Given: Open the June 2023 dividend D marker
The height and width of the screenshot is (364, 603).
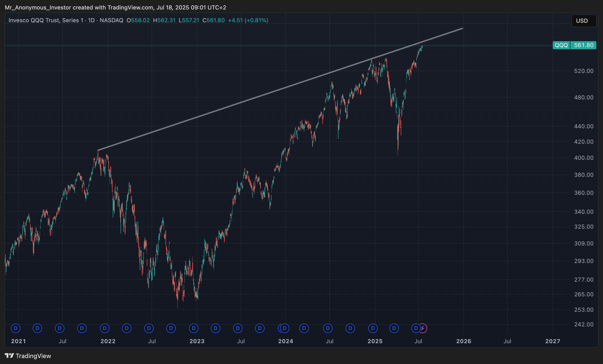Looking at the screenshot, I should [x=238, y=328].
